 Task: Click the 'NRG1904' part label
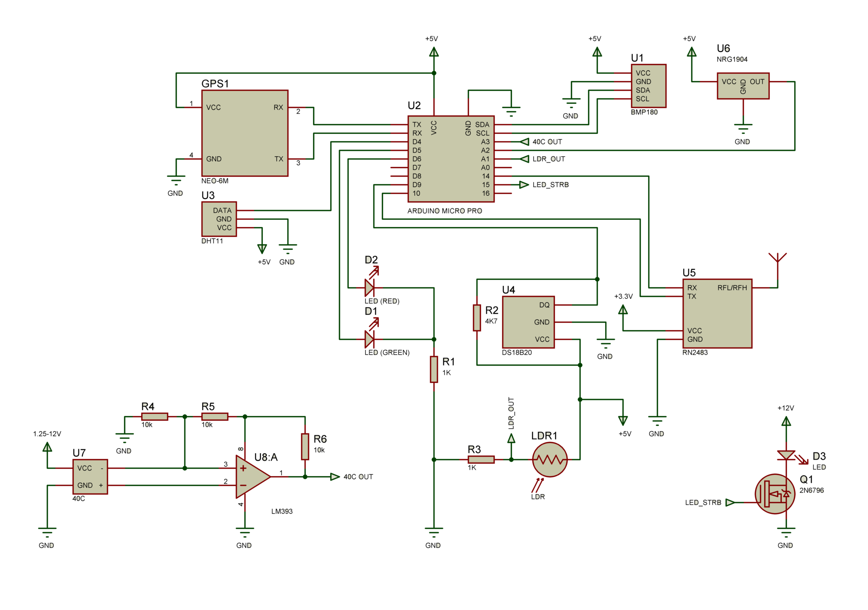click(732, 59)
